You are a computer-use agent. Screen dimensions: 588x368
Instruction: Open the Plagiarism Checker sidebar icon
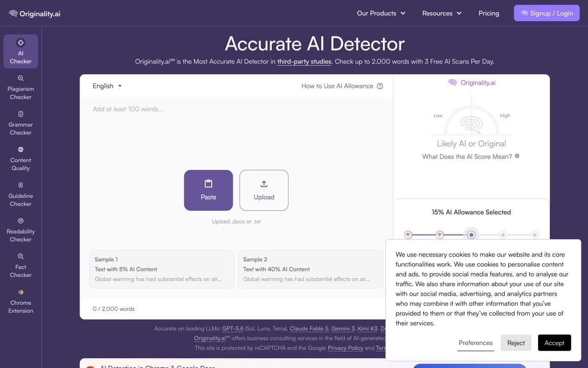coord(21,78)
